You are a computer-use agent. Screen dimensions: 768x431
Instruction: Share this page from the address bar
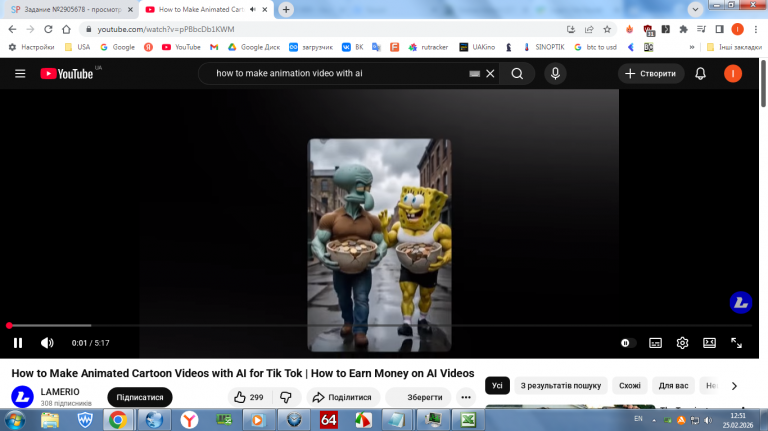[x=589, y=29]
